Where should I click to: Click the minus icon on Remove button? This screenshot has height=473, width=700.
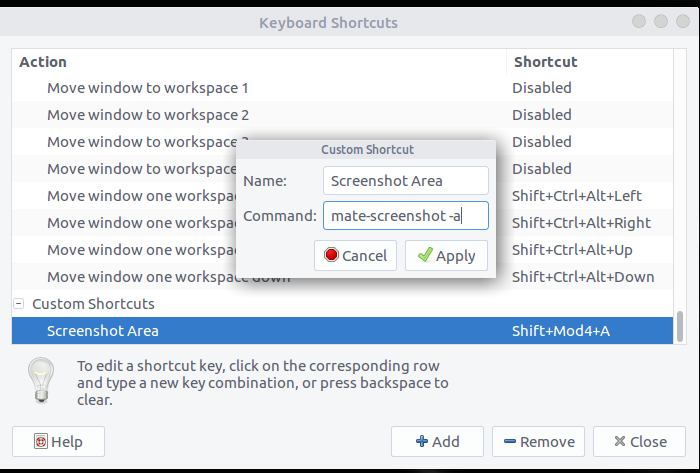click(x=510, y=441)
